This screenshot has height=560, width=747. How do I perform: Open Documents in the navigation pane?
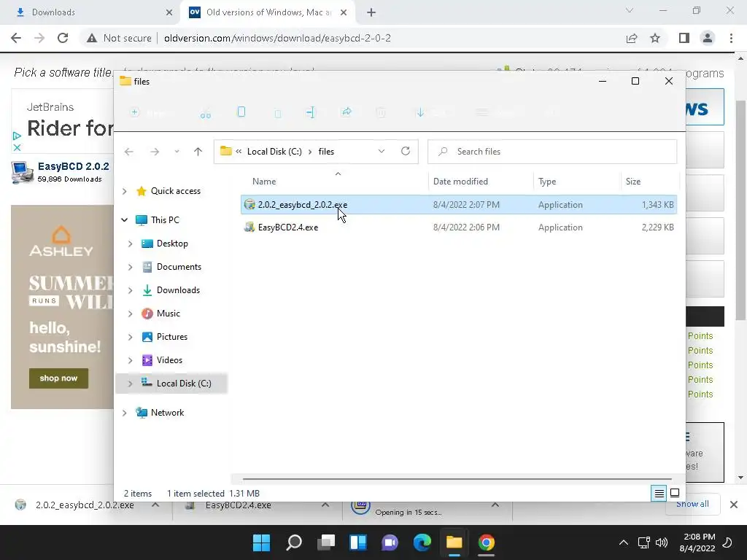179,267
